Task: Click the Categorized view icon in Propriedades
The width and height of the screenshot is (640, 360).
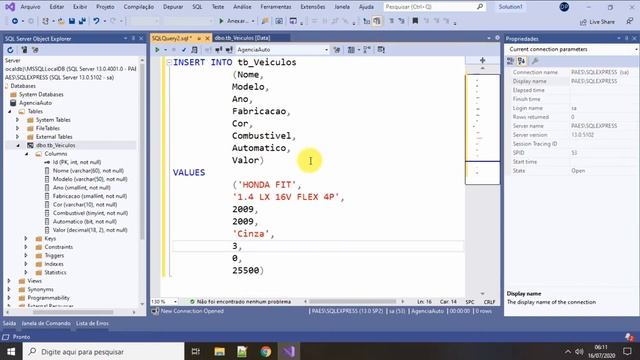Action: (510, 61)
